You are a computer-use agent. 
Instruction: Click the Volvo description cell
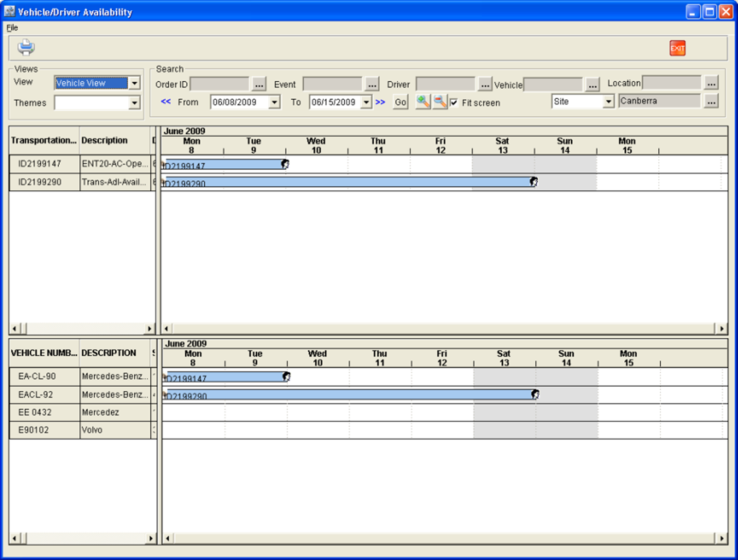(115, 430)
